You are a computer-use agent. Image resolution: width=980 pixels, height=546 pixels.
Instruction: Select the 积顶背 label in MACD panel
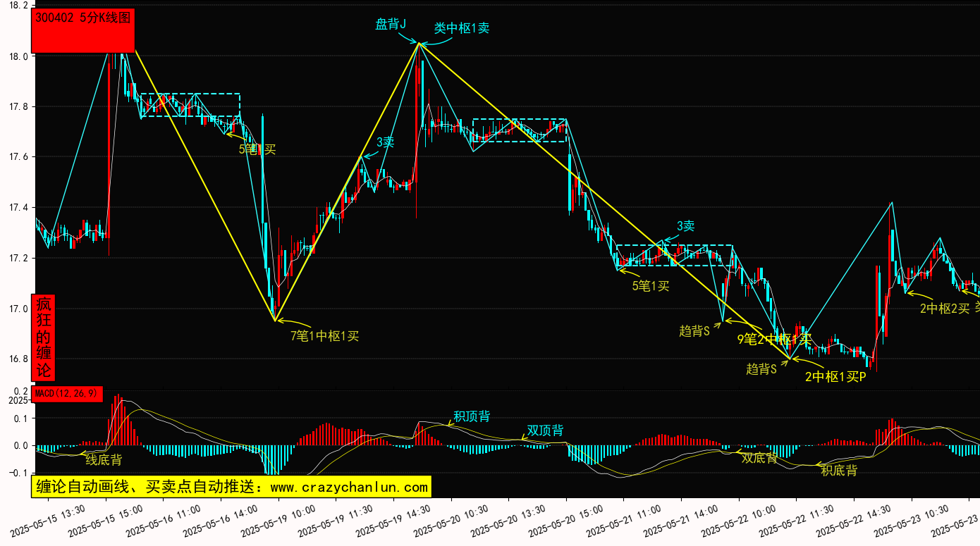472,416
